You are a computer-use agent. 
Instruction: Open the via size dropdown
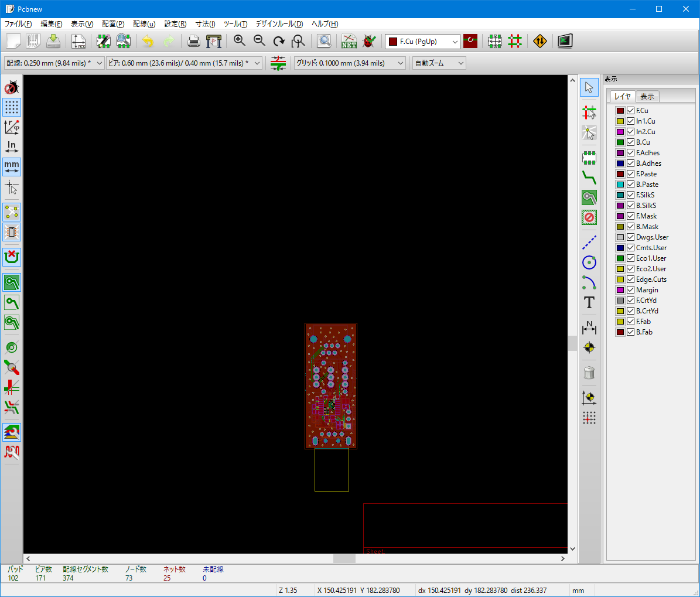[x=184, y=63]
